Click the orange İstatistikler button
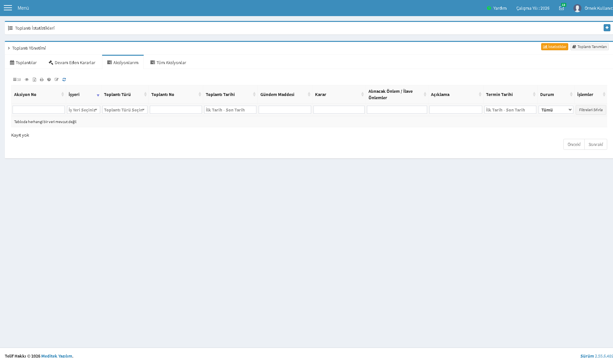 coord(554,47)
